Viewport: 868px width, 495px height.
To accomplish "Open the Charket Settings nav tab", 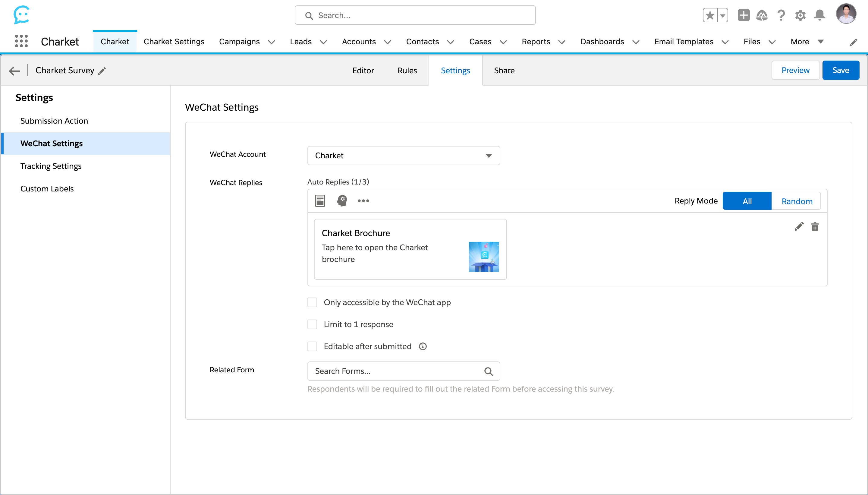I will pyautogui.click(x=174, y=42).
